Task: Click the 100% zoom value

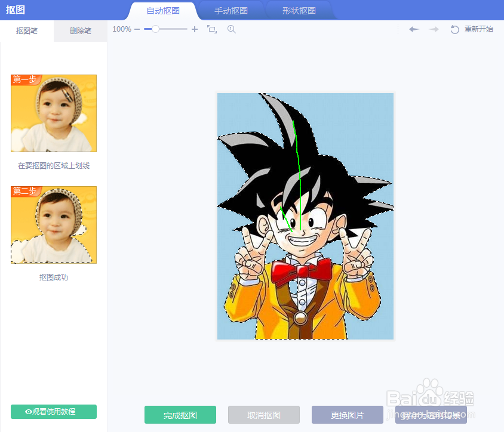Action: click(x=122, y=29)
